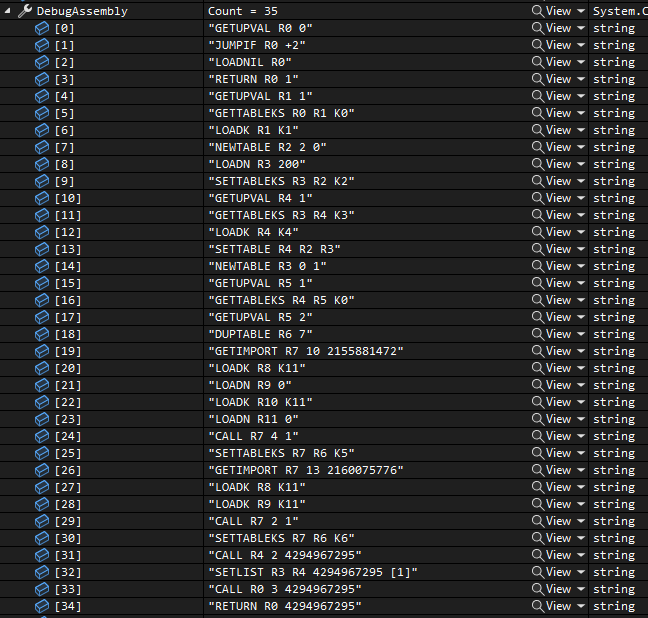
Task: Select value "LOADN R11 0"
Action: click(253, 419)
